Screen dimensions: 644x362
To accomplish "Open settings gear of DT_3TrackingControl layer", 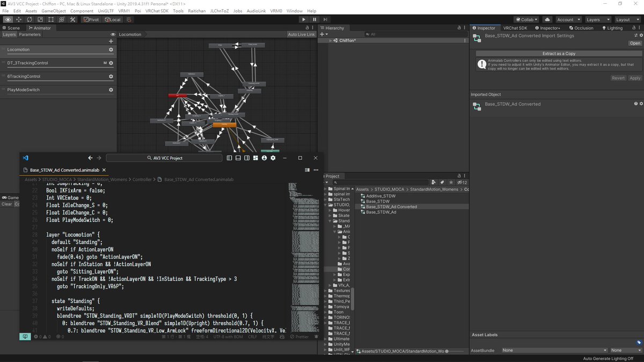I will tap(111, 63).
